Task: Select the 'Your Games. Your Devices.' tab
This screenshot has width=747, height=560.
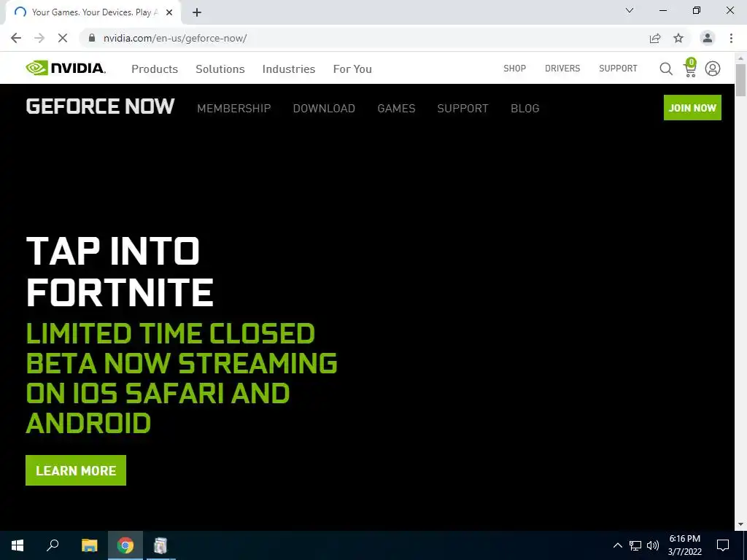Action: [x=94, y=12]
